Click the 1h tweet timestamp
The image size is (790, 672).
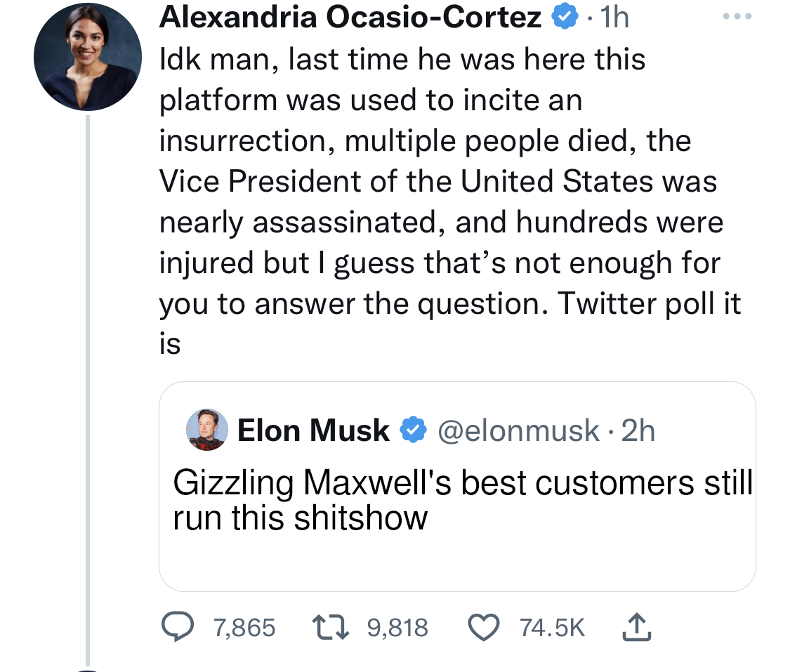[614, 17]
